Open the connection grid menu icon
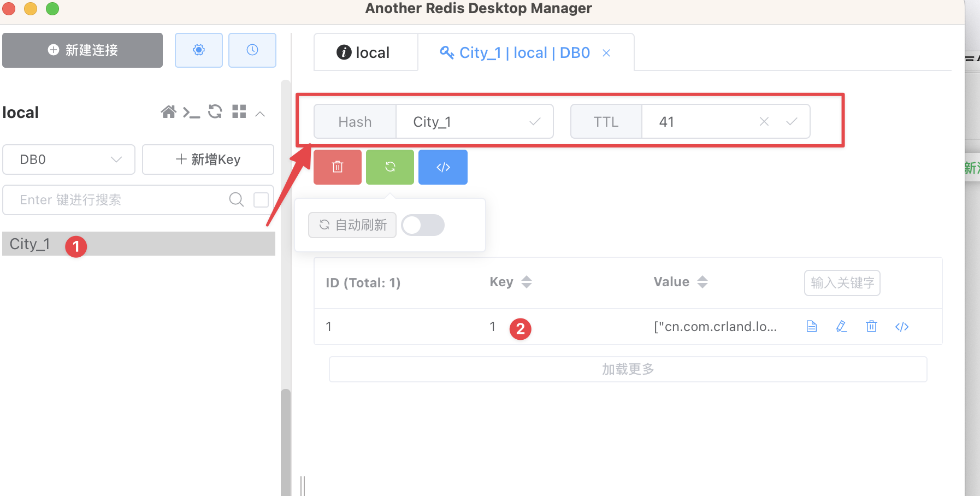This screenshot has height=496, width=980. pyautogui.click(x=239, y=112)
